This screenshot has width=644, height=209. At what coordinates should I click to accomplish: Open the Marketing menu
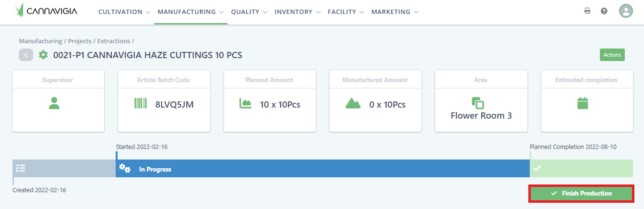394,12
